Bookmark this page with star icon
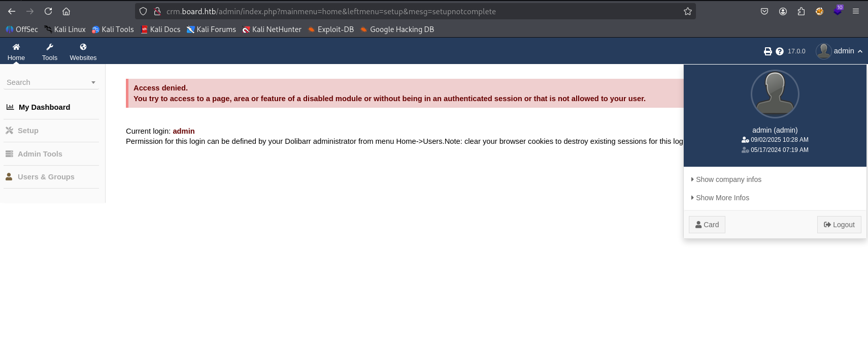Viewport: 868px width, 339px height. 688,11
